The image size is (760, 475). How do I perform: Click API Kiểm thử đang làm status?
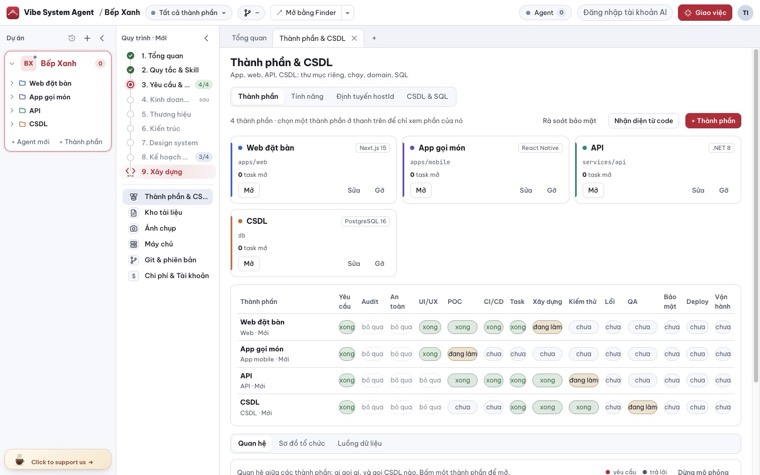[584, 380]
